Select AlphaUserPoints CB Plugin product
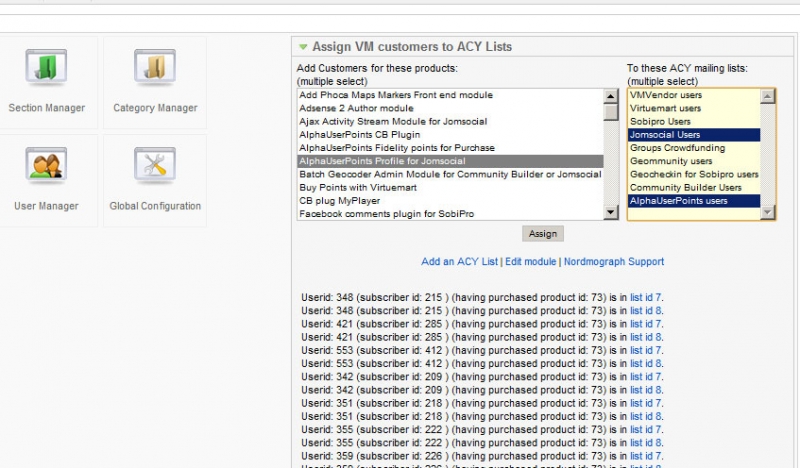Screen dimensions: 800x468 450,135
